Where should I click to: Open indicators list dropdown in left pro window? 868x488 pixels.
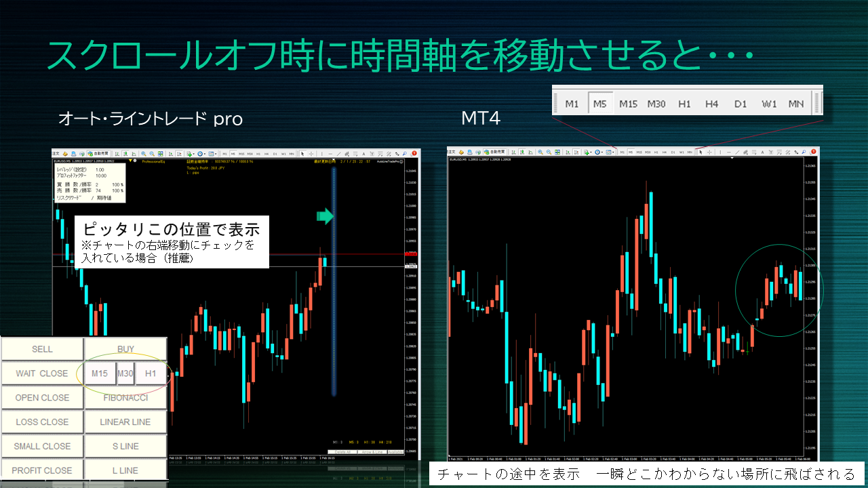tap(191, 154)
